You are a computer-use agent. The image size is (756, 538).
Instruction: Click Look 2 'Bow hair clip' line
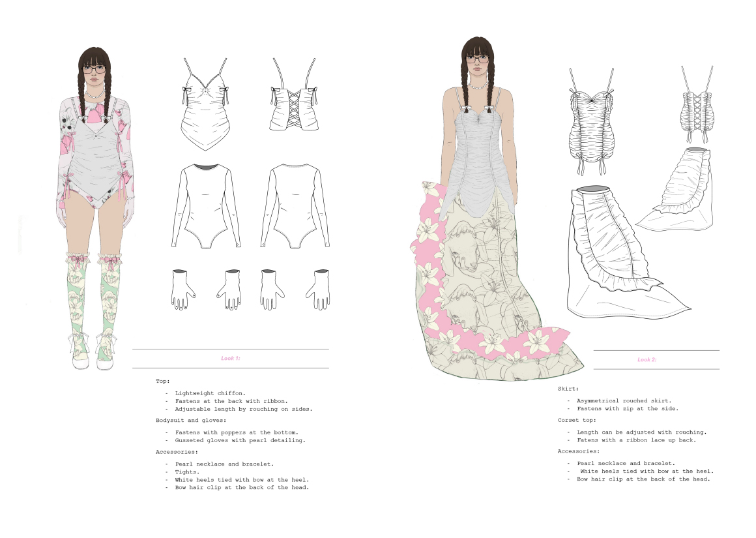pyautogui.click(x=644, y=479)
